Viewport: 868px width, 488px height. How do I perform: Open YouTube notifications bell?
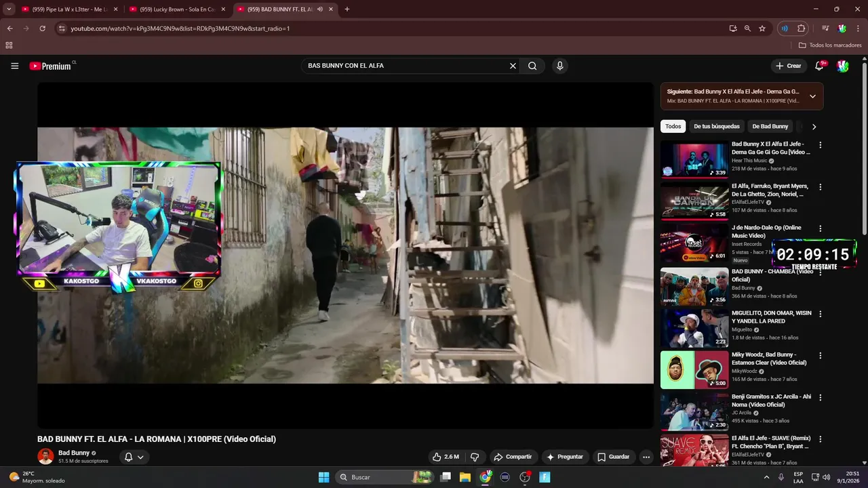[820, 66]
